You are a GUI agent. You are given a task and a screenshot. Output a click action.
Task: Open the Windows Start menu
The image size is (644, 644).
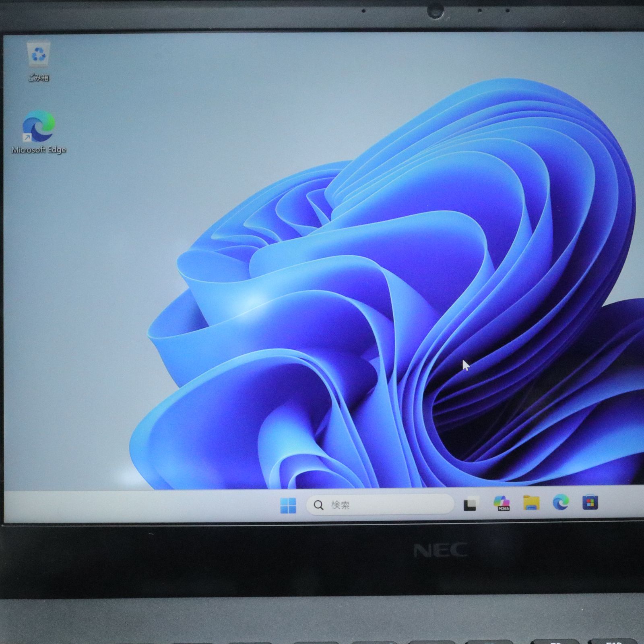point(288,505)
